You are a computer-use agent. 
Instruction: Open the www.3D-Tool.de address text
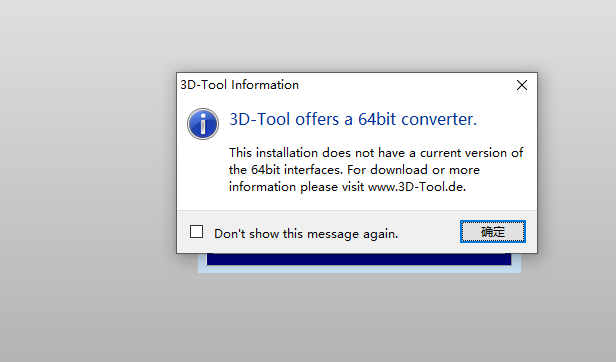point(417,187)
